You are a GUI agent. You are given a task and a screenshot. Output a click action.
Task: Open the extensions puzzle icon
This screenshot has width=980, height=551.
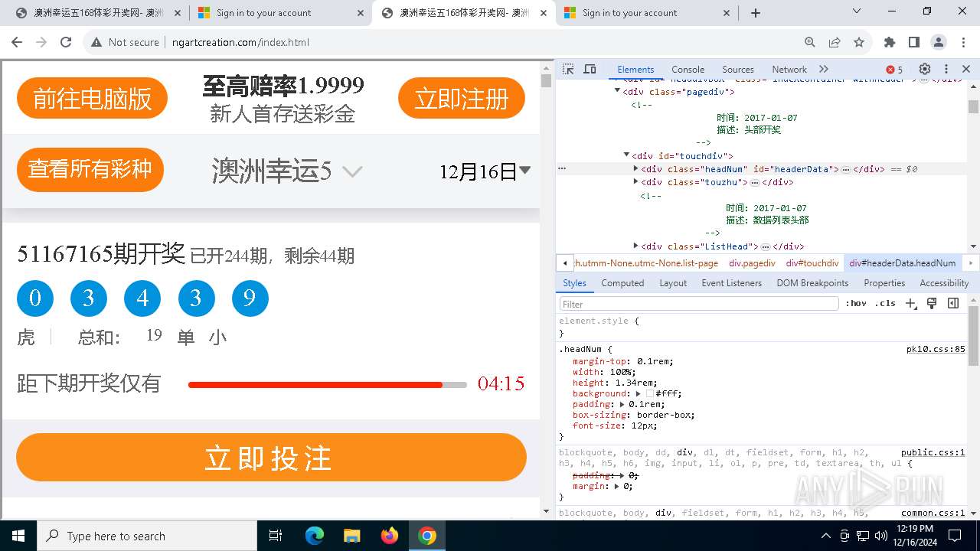coord(889,42)
